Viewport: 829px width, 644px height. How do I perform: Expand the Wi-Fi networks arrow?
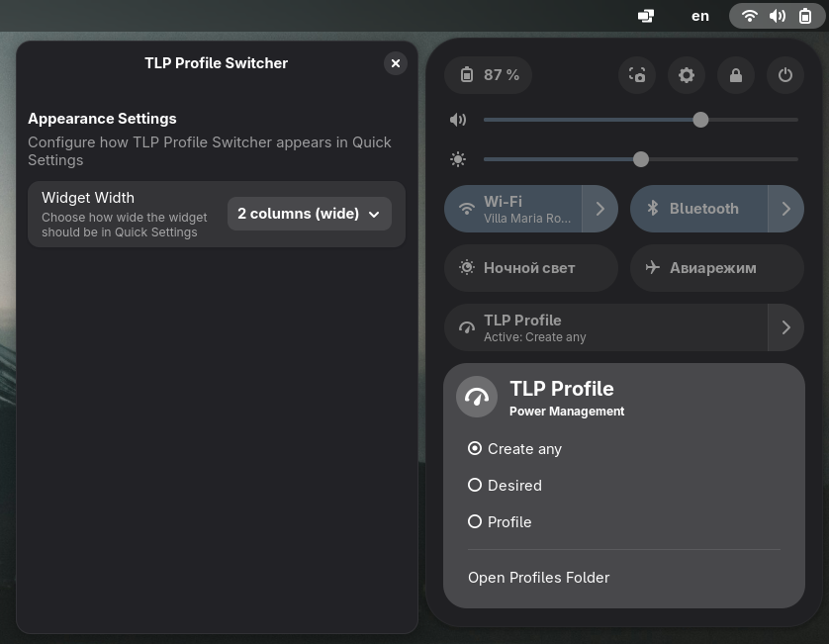(x=600, y=209)
